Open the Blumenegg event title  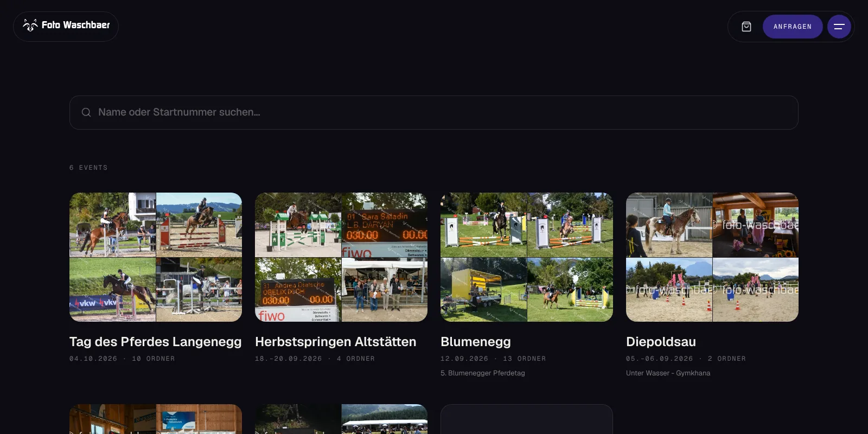[x=476, y=342]
